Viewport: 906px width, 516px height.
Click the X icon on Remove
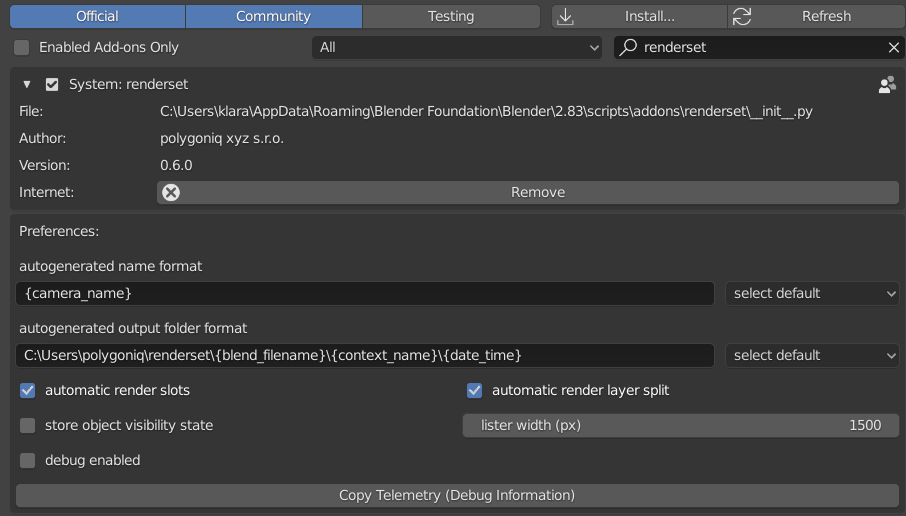click(171, 192)
